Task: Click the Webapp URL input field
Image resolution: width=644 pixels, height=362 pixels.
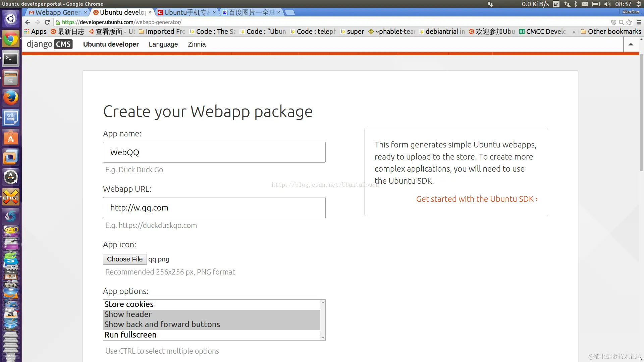Action: point(214,208)
